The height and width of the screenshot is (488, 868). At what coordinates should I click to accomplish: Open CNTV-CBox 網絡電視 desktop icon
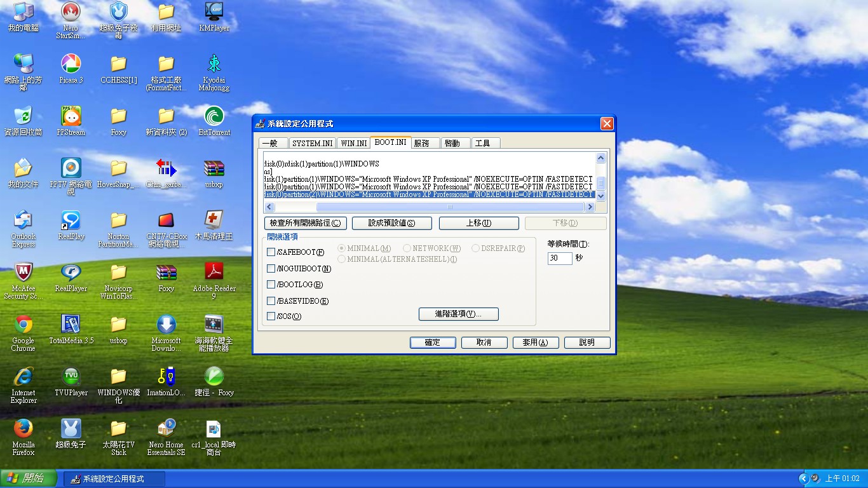pos(166,229)
